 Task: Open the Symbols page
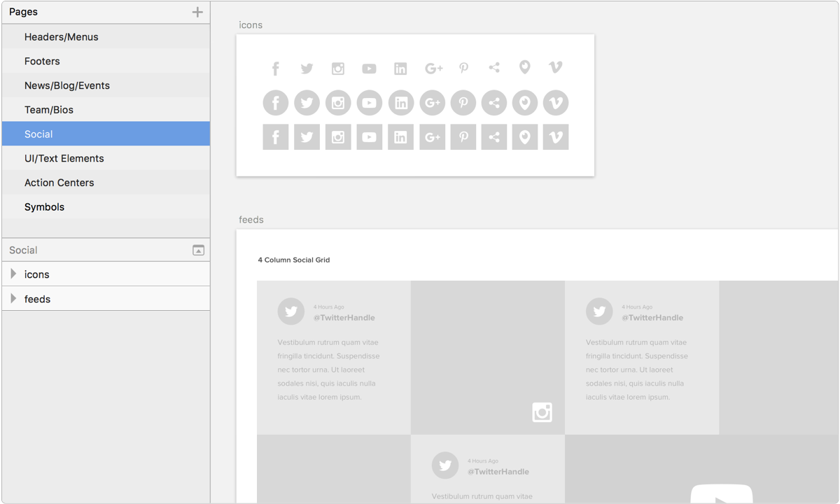coord(106,207)
